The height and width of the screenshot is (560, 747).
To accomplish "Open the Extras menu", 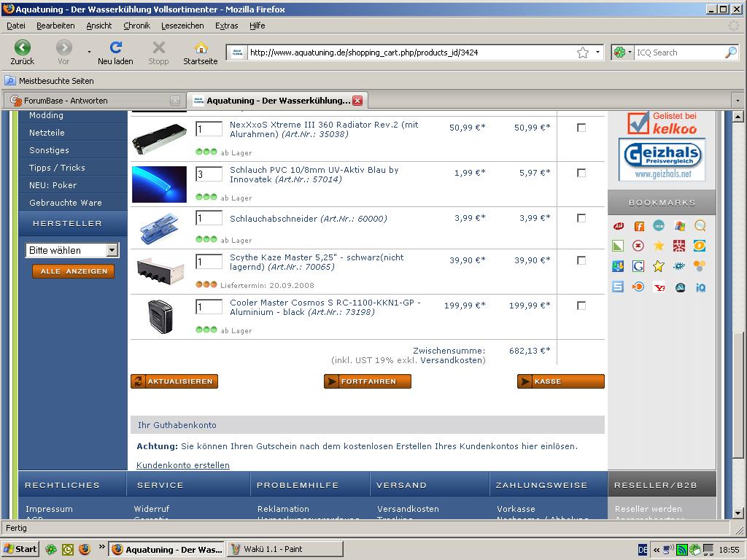I will [x=226, y=26].
